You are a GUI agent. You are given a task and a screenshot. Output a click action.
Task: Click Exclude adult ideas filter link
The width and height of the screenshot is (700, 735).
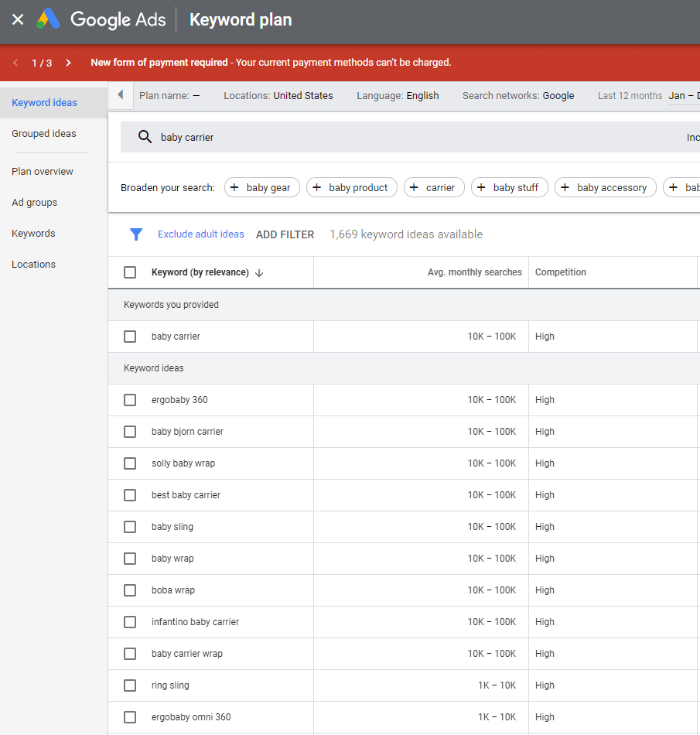pos(200,234)
